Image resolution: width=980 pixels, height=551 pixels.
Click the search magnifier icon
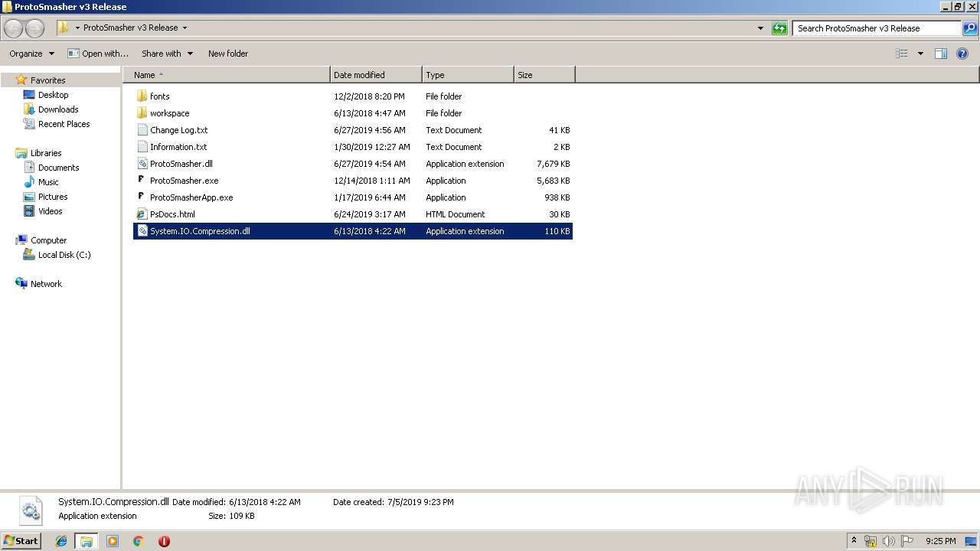click(x=970, y=28)
